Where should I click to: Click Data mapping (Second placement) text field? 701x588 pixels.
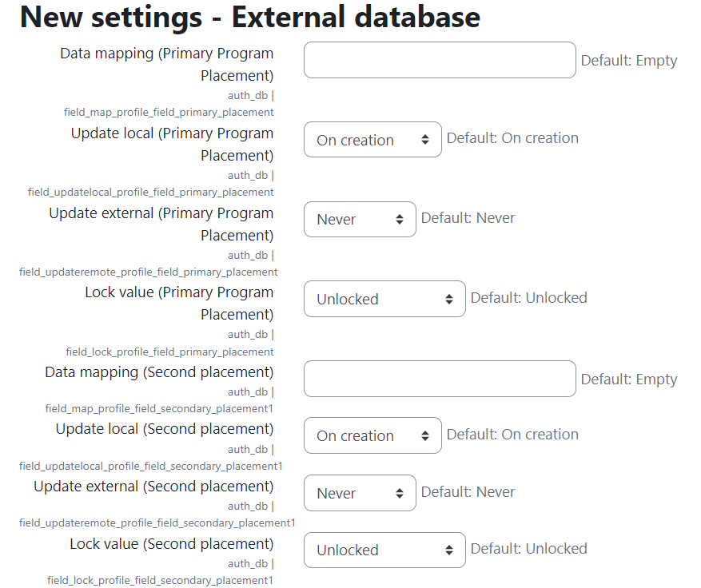click(x=440, y=379)
